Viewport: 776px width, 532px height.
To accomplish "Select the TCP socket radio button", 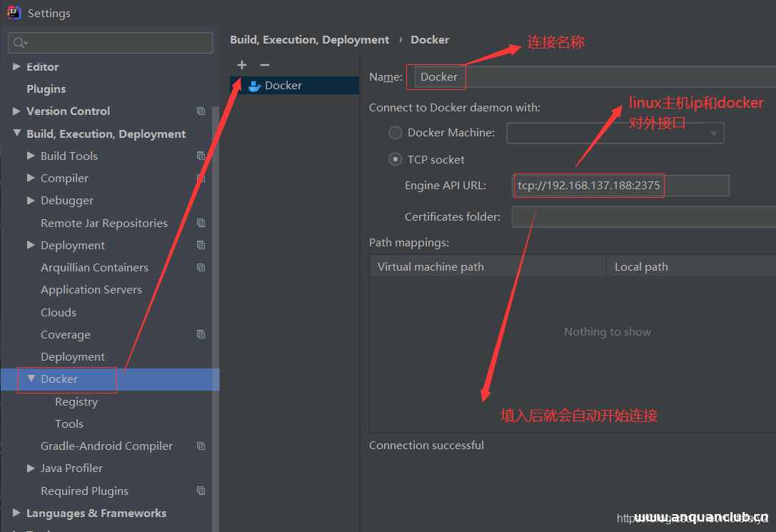I will coord(395,160).
